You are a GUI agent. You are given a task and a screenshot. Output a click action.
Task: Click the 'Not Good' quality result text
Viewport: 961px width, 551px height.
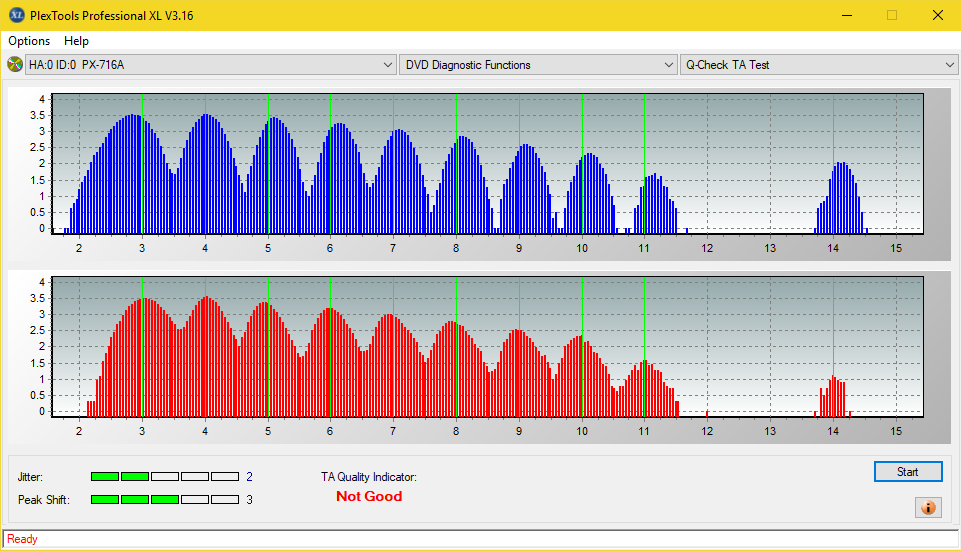(x=369, y=496)
